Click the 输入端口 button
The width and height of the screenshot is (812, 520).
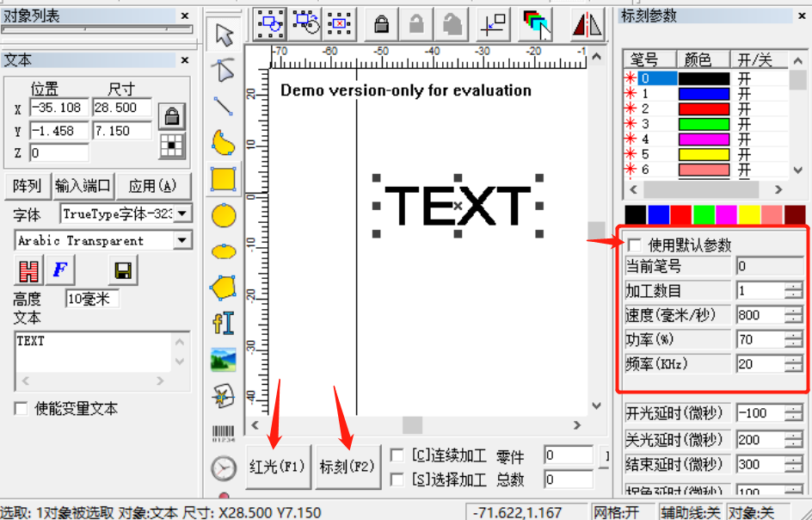coord(83,186)
